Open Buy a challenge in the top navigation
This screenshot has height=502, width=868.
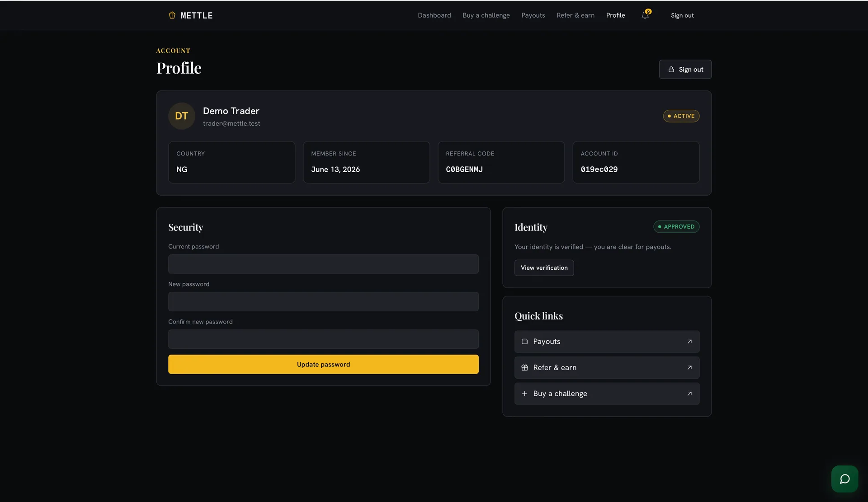point(486,15)
